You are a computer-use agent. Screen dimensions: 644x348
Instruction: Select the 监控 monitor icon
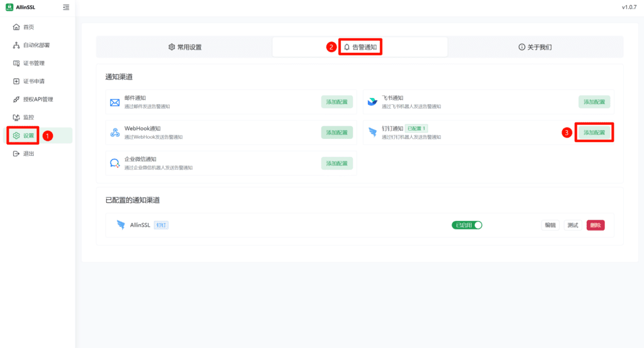[x=16, y=117]
